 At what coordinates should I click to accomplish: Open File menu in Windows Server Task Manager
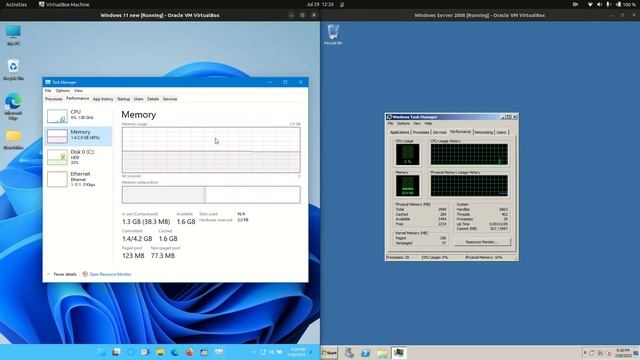pyautogui.click(x=390, y=123)
